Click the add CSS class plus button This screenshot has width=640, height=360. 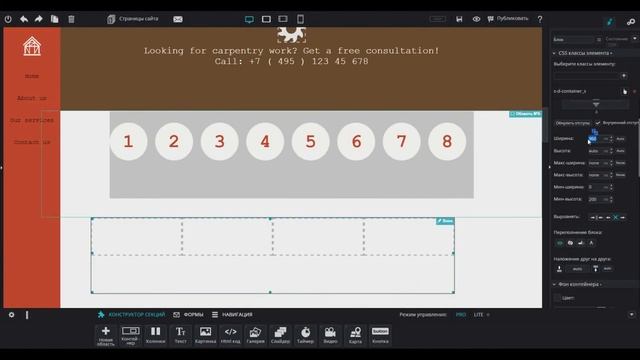point(624,76)
